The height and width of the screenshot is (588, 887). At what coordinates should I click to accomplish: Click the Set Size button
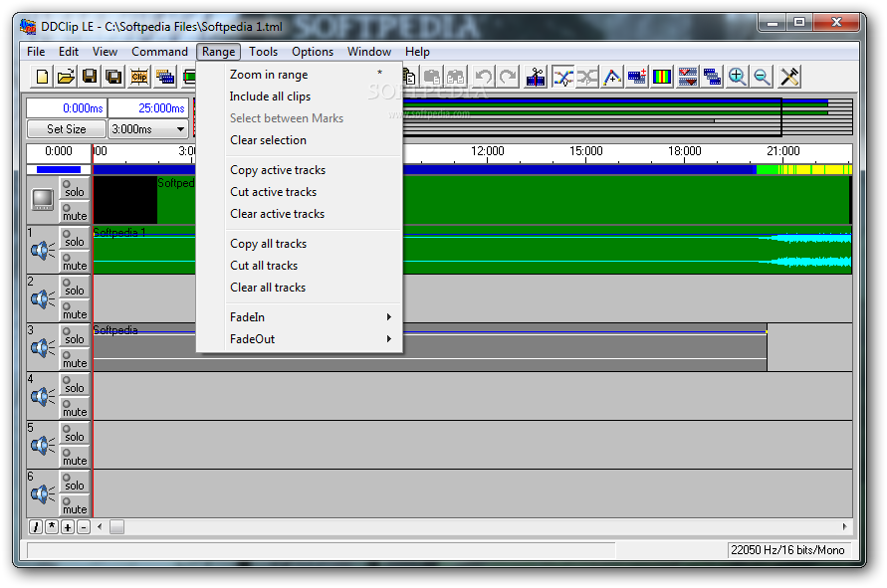click(x=66, y=129)
